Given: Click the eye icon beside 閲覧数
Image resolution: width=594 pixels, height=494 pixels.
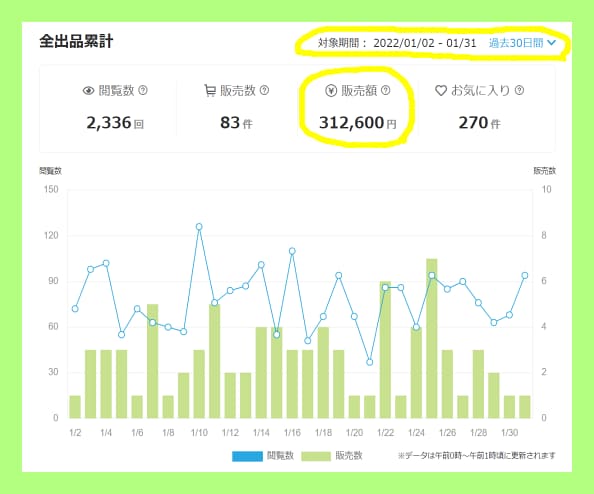Looking at the screenshot, I should pos(88,91).
